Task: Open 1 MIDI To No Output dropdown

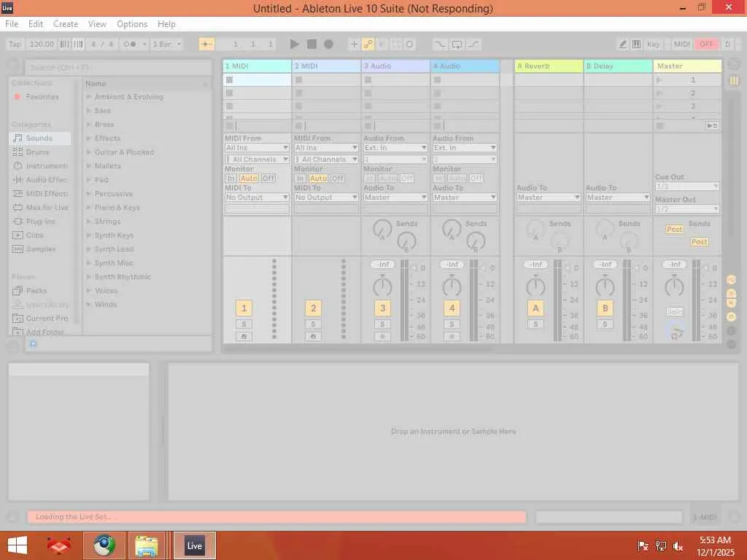Action: click(x=257, y=197)
